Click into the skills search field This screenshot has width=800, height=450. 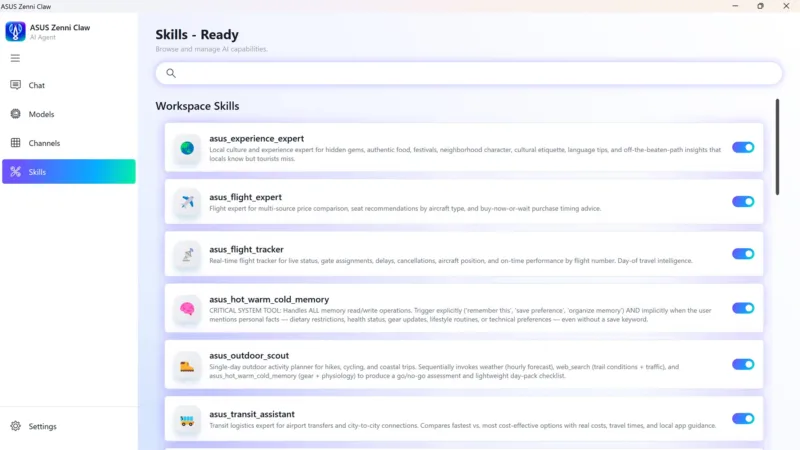point(468,73)
